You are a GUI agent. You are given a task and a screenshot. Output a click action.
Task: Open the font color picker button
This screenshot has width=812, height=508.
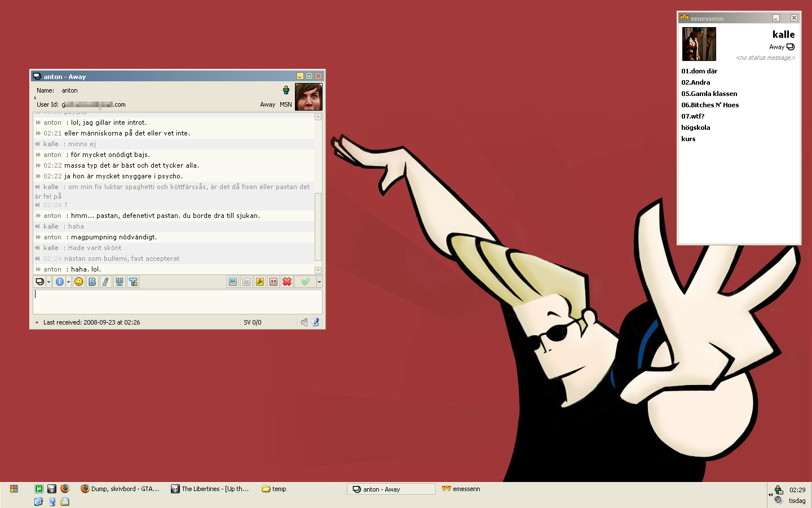pyautogui.click(x=133, y=282)
